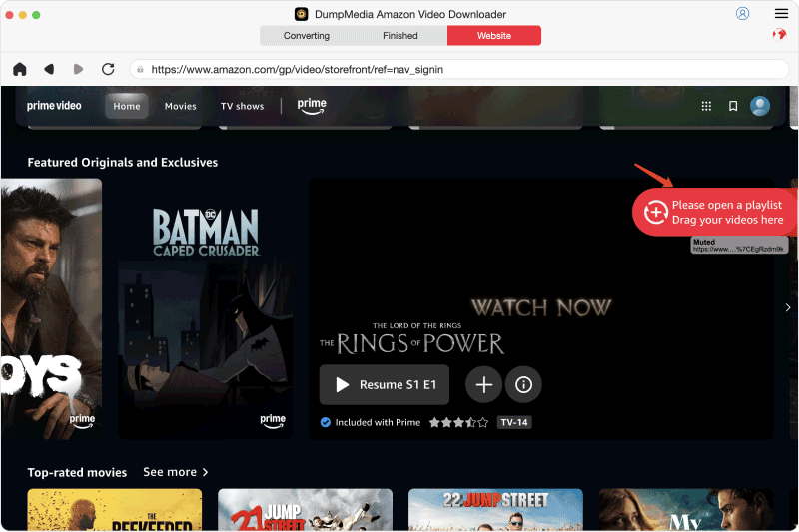Open See more for Top-rated movies
This screenshot has width=799, height=532.
pyautogui.click(x=176, y=472)
